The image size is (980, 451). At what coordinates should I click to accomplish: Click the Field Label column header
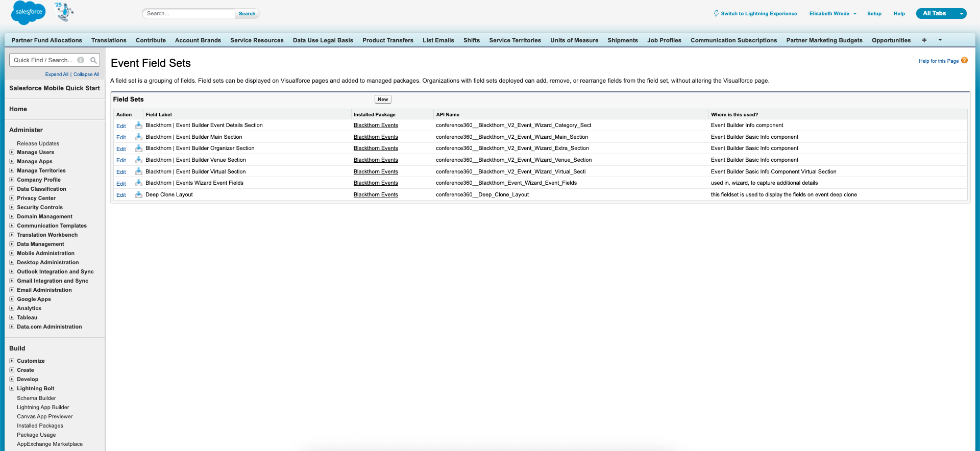tap(159, 115)
